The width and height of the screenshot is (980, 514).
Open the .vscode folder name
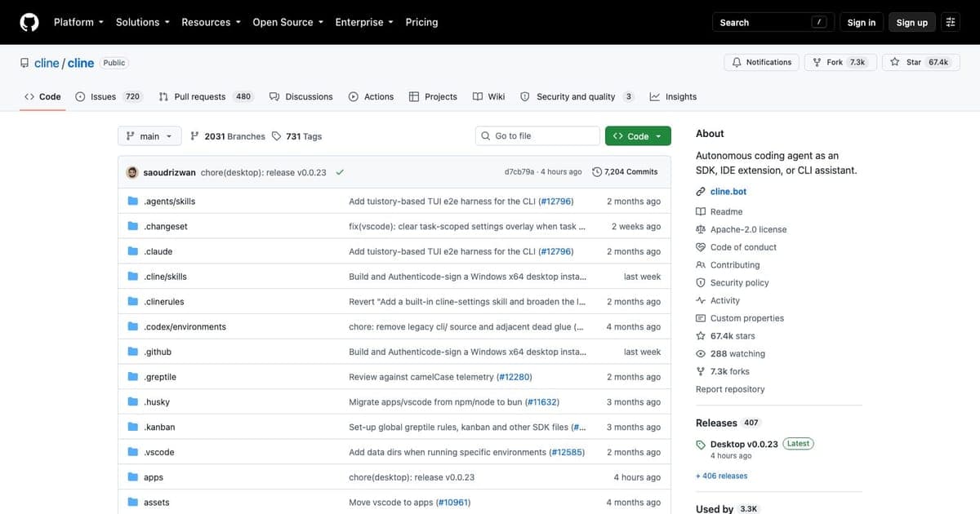pyautogui.click(x=158, y=452)
